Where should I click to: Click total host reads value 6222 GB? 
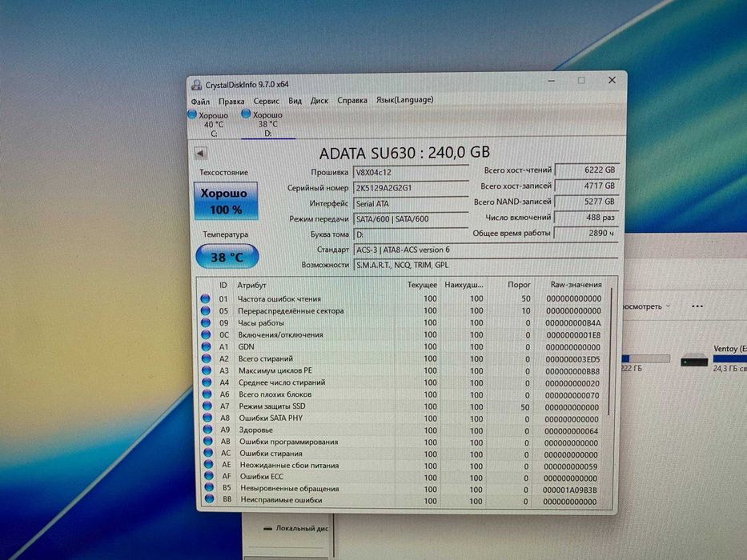pyautogui.click(x=587, y=170)
